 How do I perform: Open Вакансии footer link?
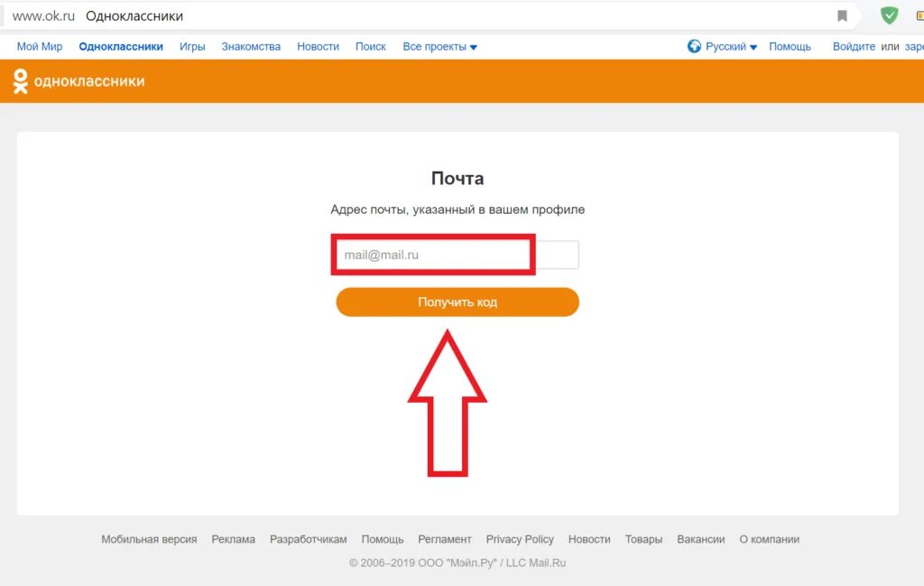700,539
